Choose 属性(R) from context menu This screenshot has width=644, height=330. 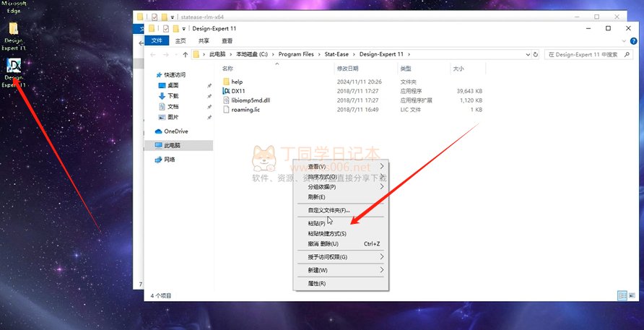[341, 283]
